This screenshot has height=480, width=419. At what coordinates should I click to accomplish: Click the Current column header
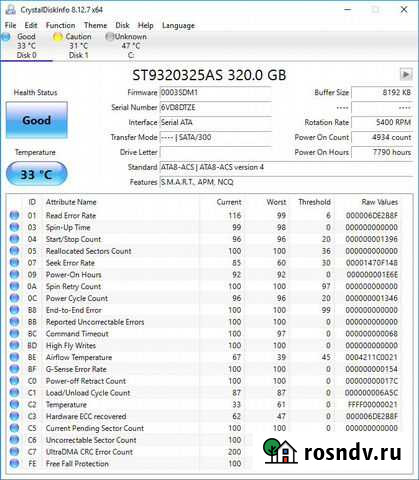click(x=229, y=202)
